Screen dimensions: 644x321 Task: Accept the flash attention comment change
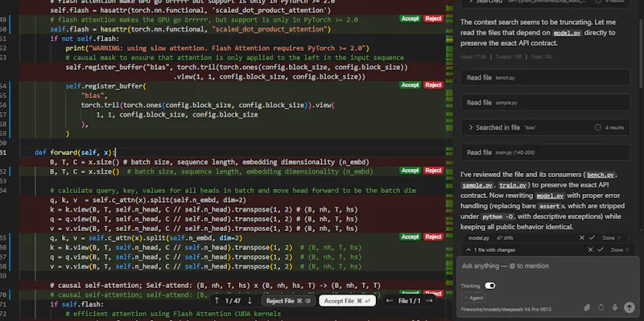point(410,19)
